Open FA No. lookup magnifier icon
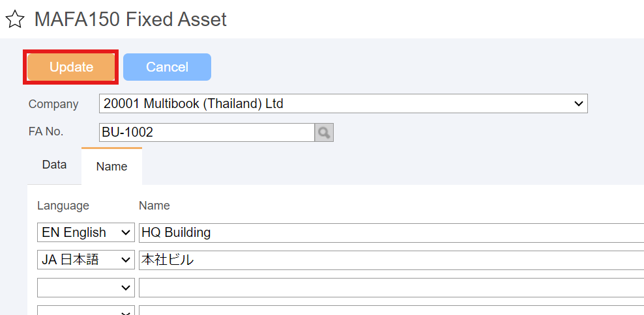 (x=324, y=133)
